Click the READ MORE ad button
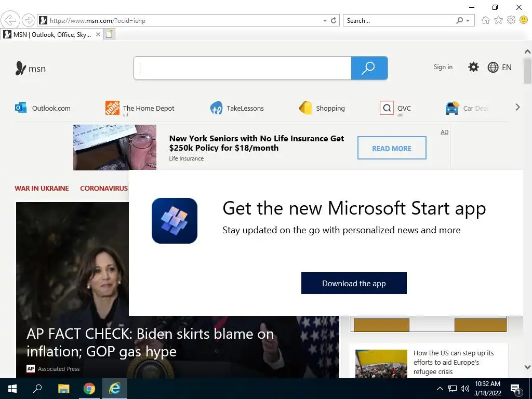This screenshot has height=399, width=532. click(x=392, y=148)
